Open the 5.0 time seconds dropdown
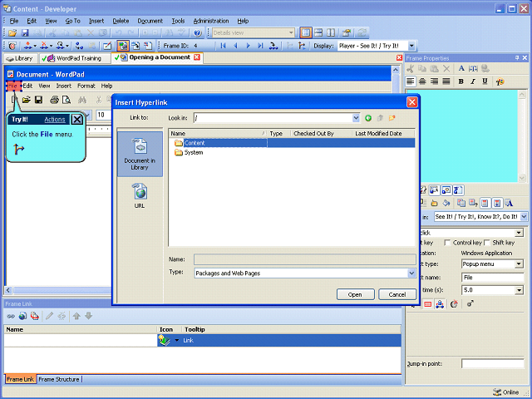 tap(519, 290)
